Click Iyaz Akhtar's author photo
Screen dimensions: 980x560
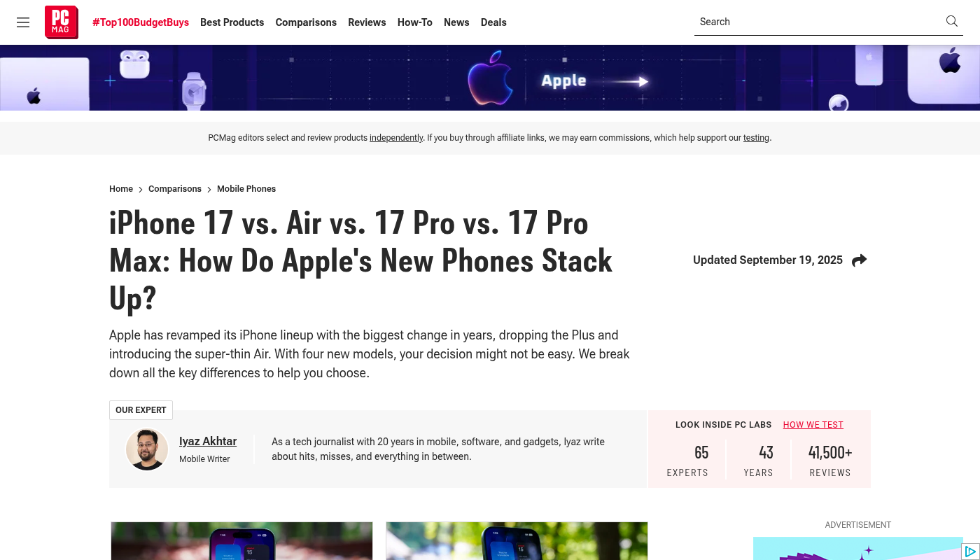pyautogui.click(x=147, y=449)
